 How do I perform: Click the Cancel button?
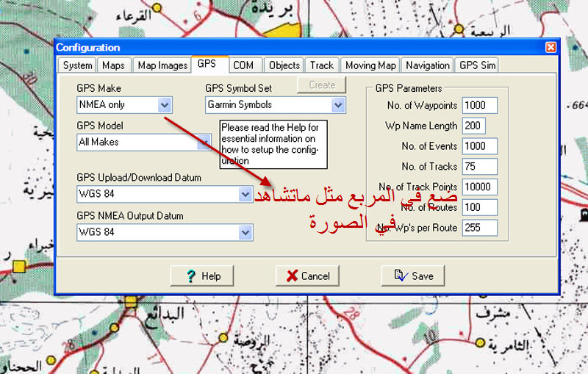pos(307,276)
